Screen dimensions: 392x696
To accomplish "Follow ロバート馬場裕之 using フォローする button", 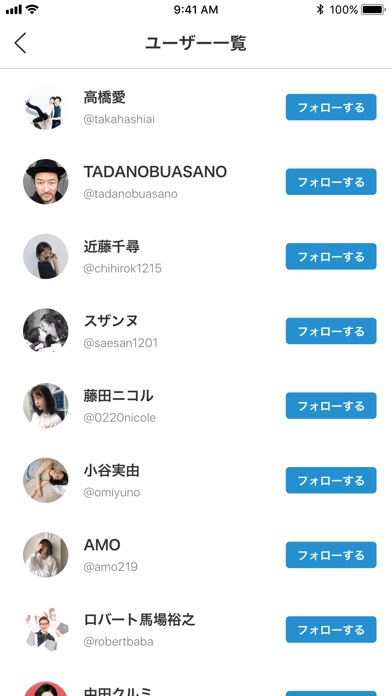I will pyautogui.click(x=331, y=629).
